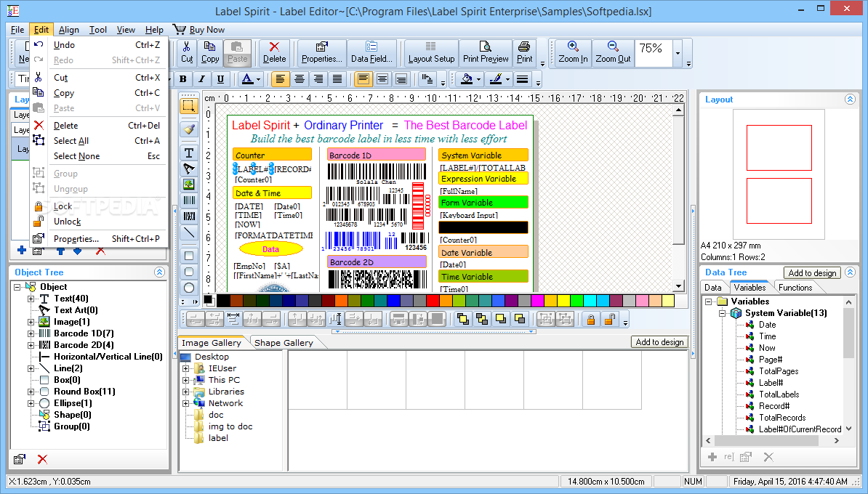Set center text alignment

(300, 79)
